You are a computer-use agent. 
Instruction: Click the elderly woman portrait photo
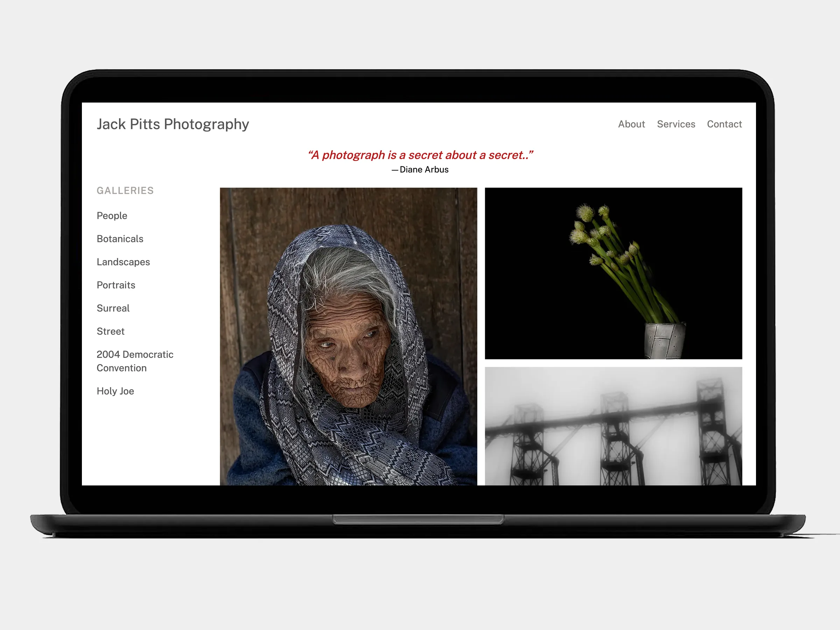point(348,336)
